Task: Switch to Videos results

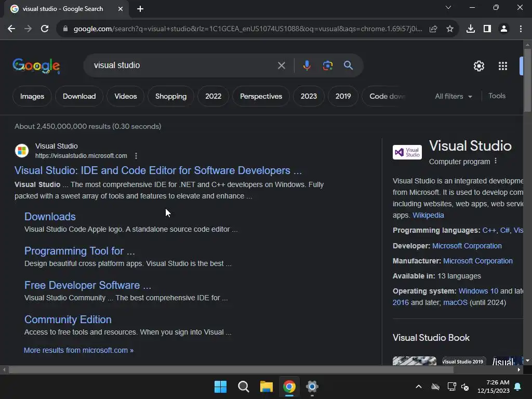Action: coord(126,96)
